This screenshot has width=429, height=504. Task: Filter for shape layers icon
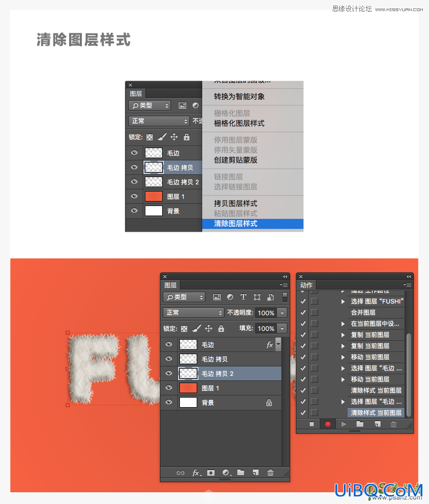(x=257, y=297)
